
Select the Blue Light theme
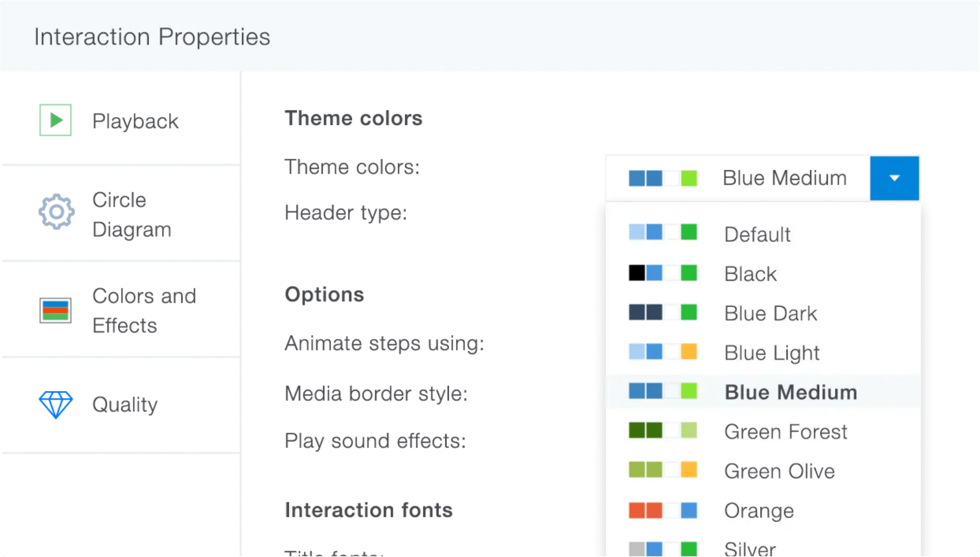(771, 353)
